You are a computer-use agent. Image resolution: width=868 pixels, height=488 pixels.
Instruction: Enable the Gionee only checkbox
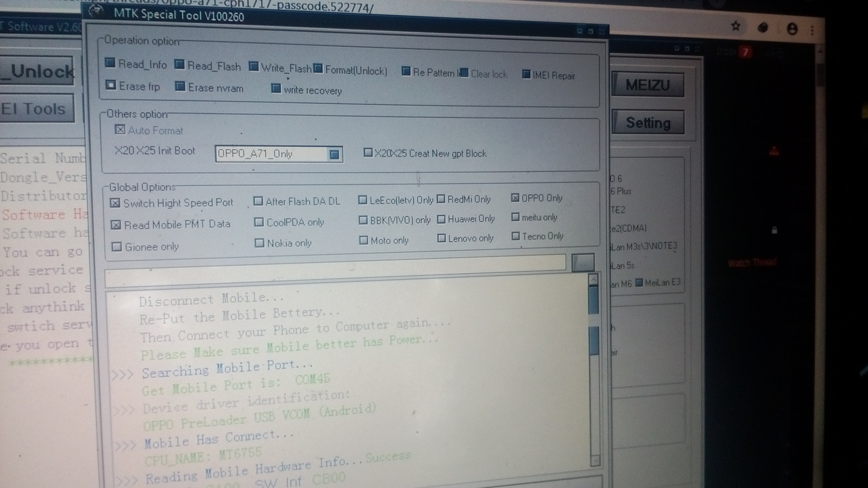point(117,247)
